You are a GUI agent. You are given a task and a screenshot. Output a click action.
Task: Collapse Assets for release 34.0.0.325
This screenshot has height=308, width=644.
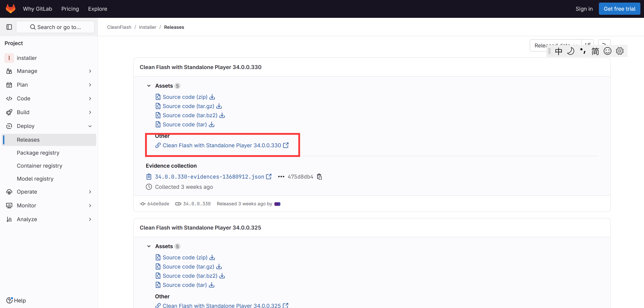[149, 246]
